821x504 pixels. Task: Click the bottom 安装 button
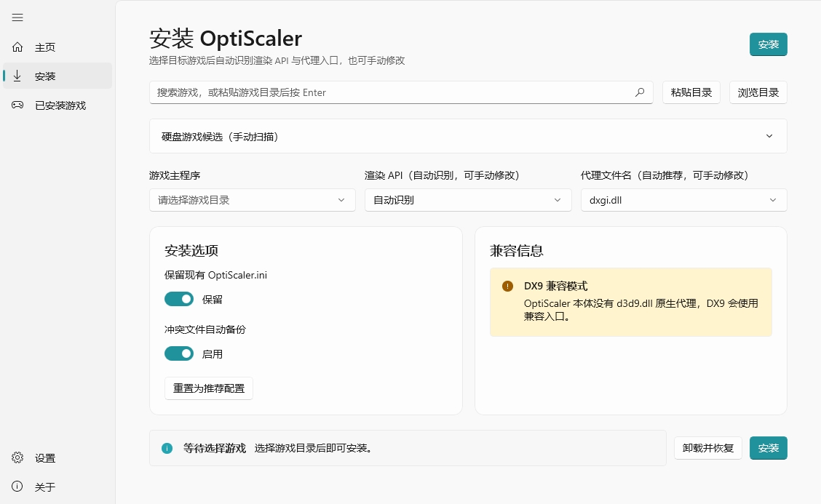pos(768,448)
